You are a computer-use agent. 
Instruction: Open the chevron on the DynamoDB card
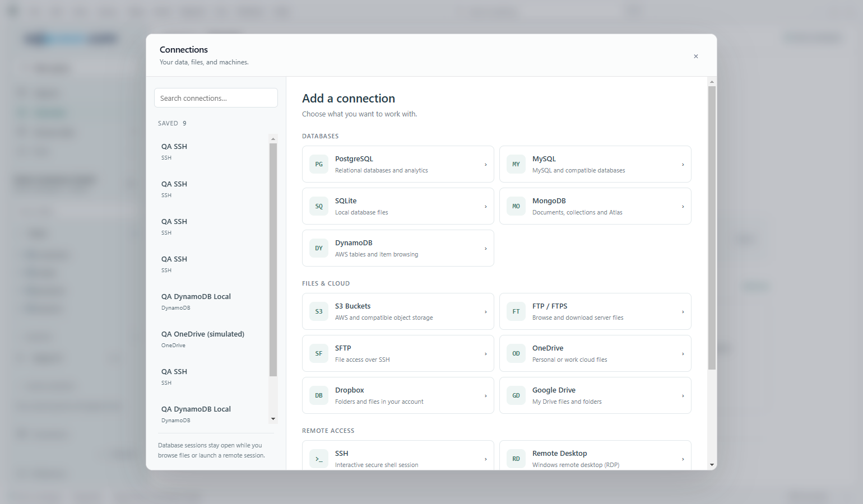(485, 249)
